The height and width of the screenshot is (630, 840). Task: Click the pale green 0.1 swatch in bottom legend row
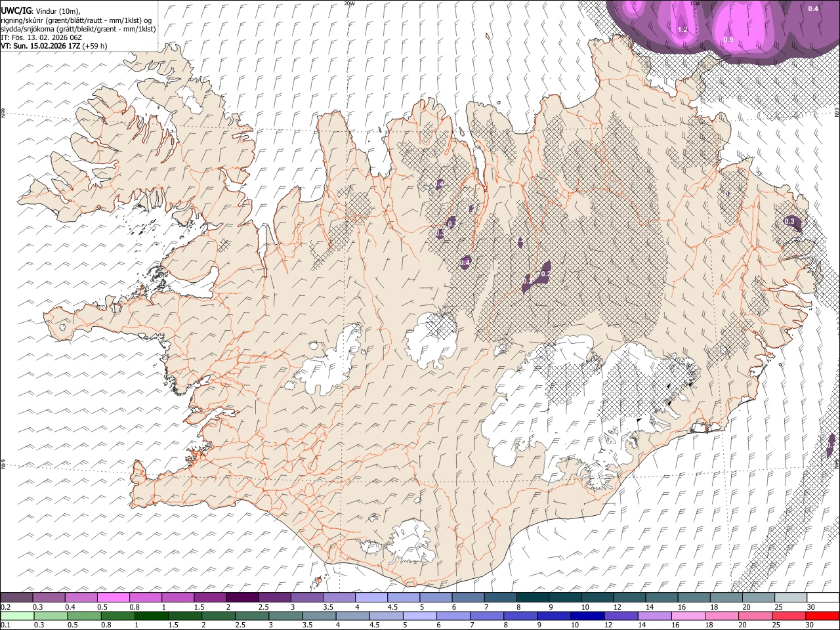point(17,616)
